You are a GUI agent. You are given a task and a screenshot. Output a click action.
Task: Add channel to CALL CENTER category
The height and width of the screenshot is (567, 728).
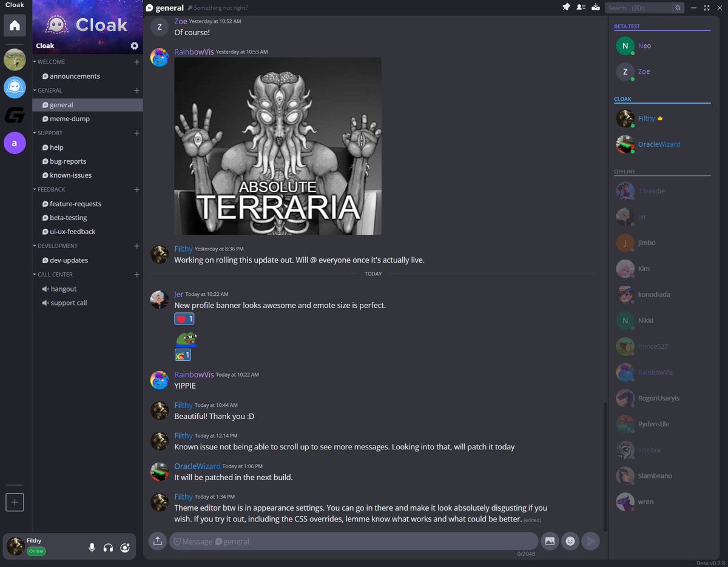(x=136, y=274)
